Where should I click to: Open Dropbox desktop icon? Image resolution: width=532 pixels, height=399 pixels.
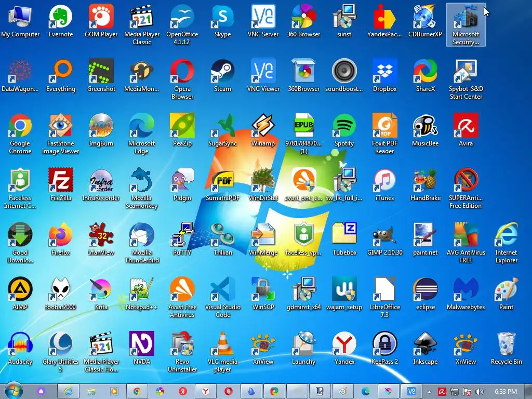pos(385,76)
